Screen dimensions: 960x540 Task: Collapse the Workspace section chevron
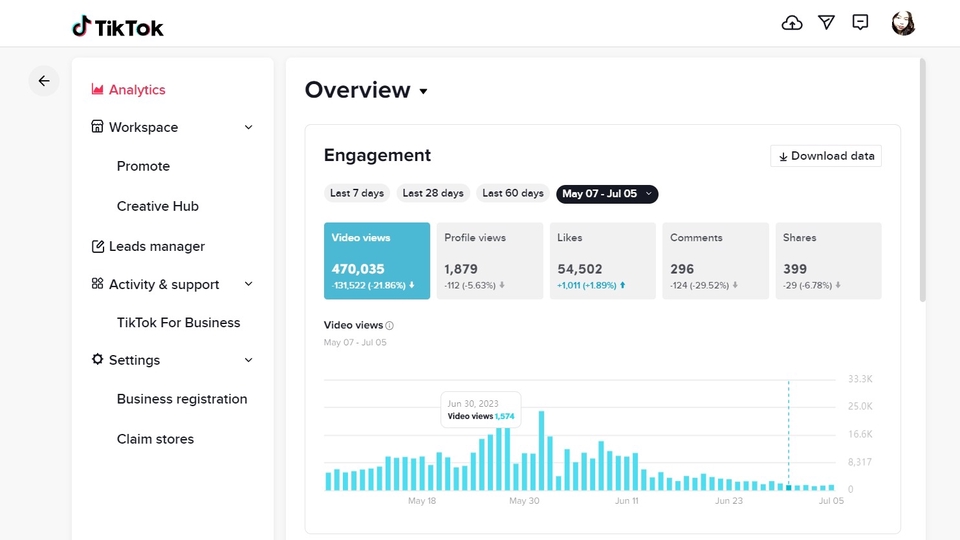click(249, 127)
